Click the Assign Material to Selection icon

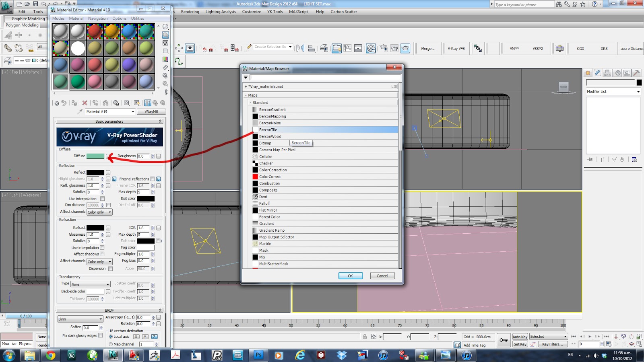click(x=74, y=103)
